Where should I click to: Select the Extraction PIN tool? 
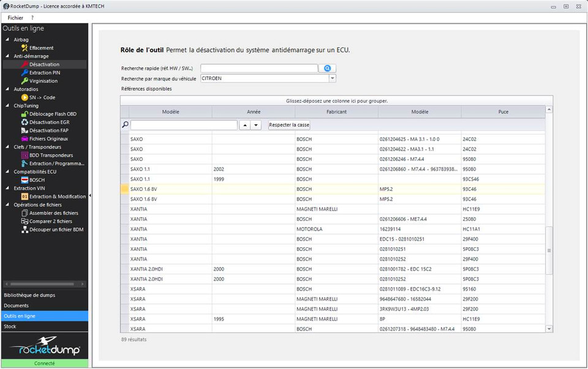point(44,73)
